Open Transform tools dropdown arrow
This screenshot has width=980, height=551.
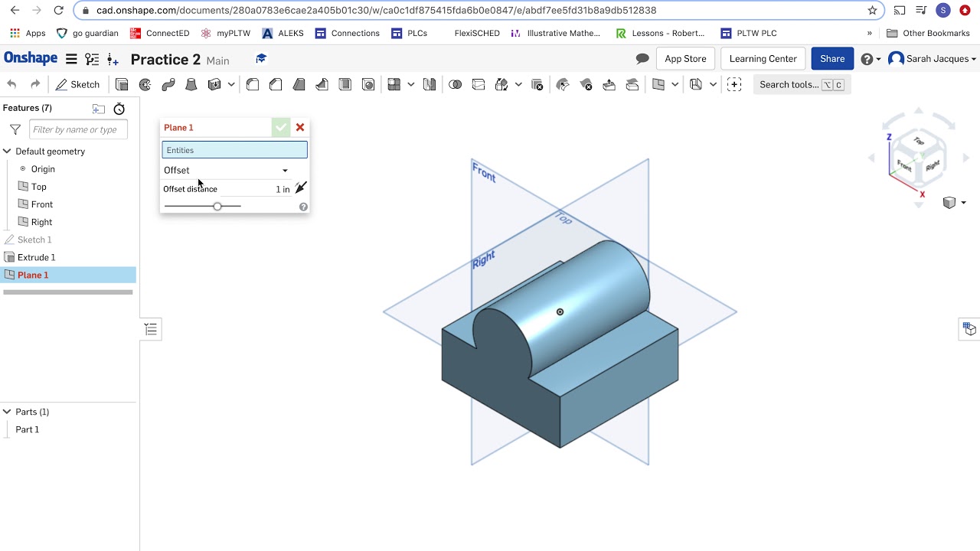[x=518, y=85]
